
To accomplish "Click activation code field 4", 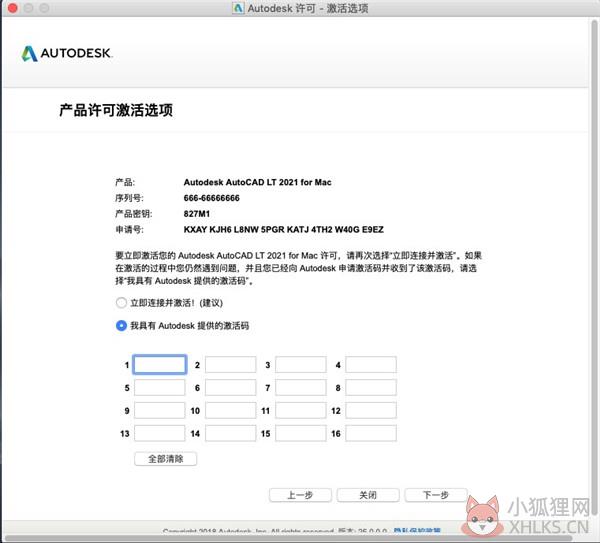I will [371, 365].
